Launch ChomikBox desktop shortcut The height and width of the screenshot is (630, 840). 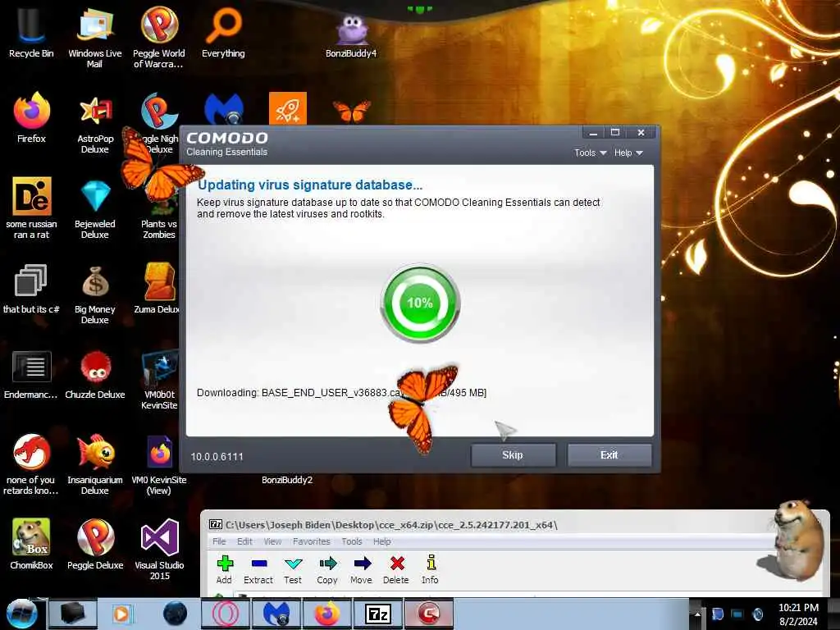pos(31,544)
